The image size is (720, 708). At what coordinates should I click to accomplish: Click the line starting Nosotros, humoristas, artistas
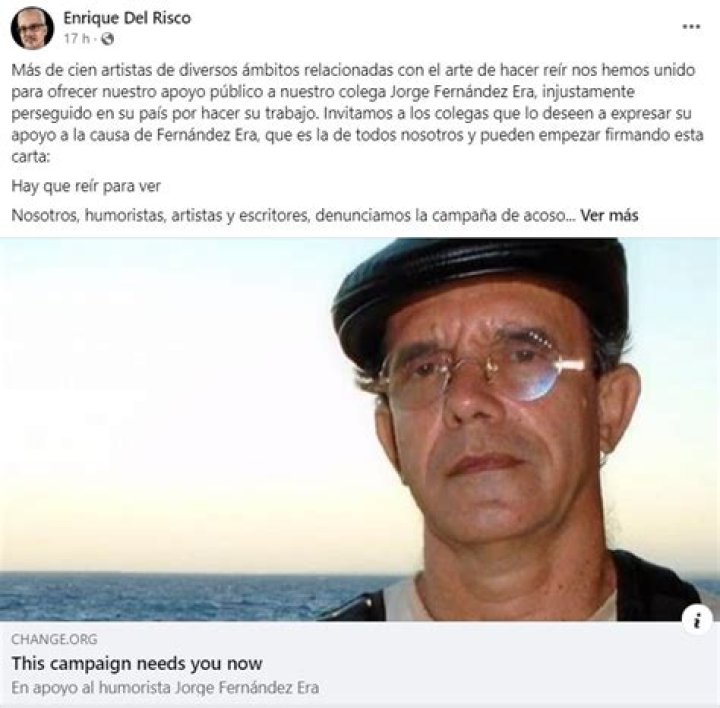(x=324, y=215)
